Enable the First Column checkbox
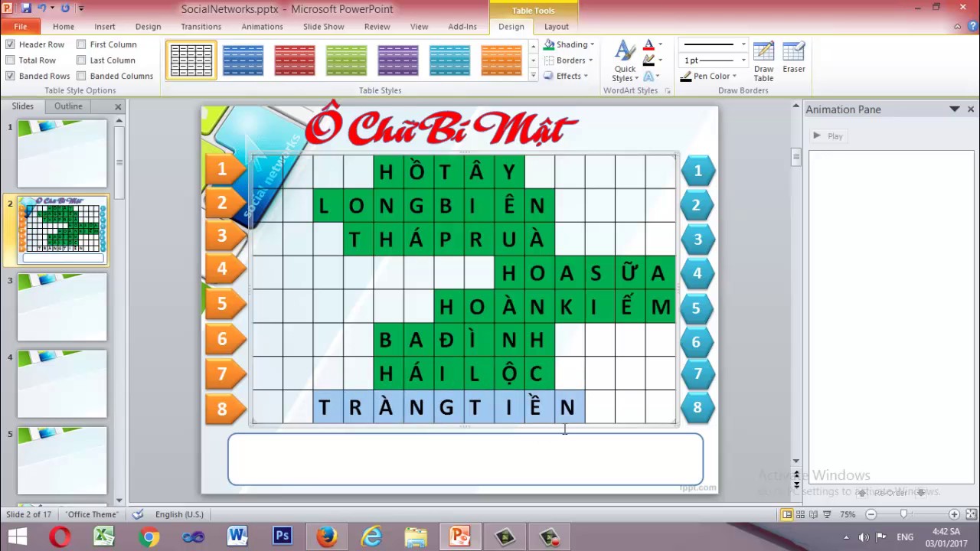The image size is (980, 551). [81, 44]
